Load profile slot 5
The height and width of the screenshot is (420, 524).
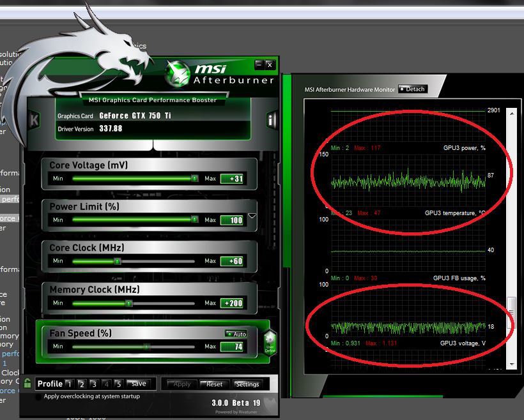(x=118, y=384)
